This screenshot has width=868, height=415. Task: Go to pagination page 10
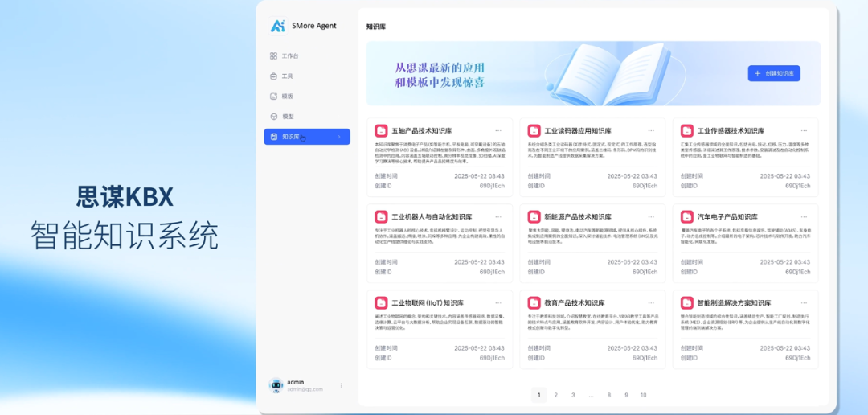[x=643, y=395]
